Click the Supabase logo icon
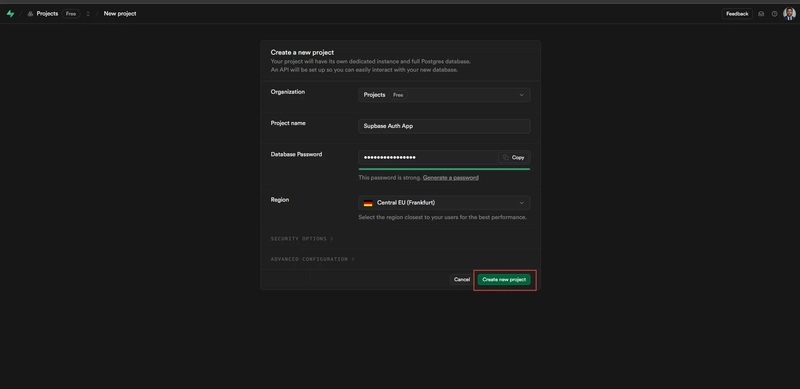800x389 pixels. 10,14
